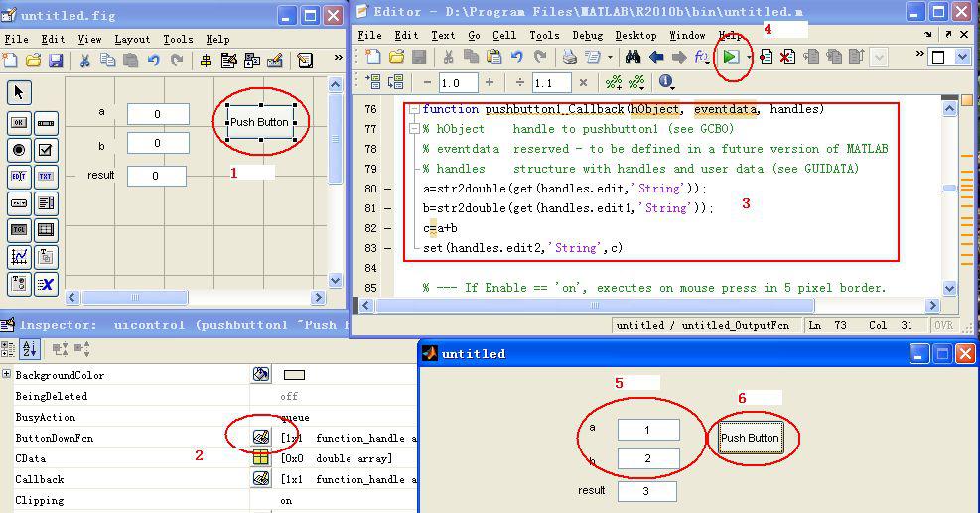Pick the Table component in palette
This screenshot has height=513, width=980.
pyautogui.click(x=46, y=230)
